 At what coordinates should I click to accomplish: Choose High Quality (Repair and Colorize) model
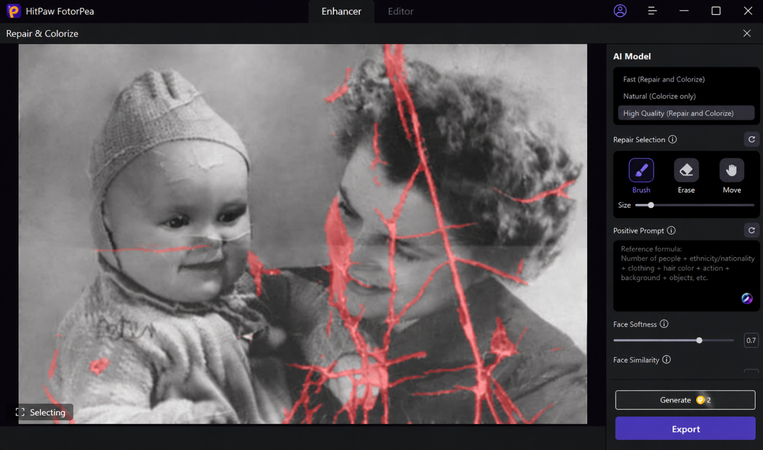point(686,113)
